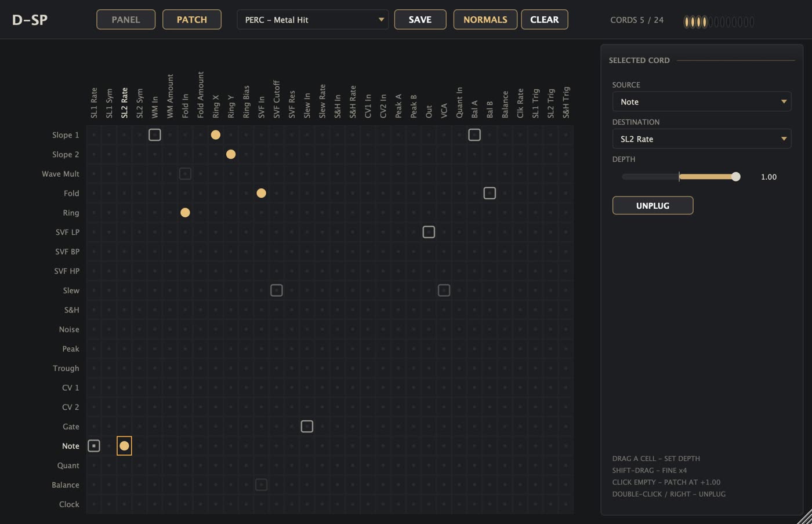Click the Gate to Slew In normal
The height and width of the screenshot is (524, 812).
(x=307, y=427)
